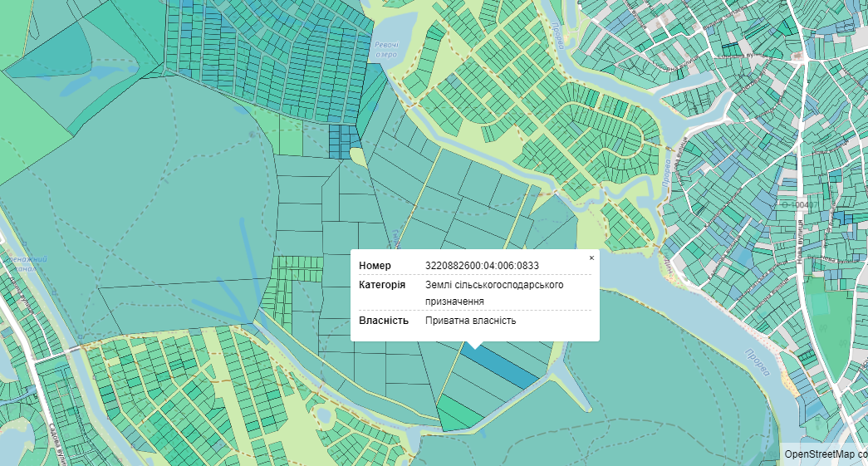Click the 'Власність' field label in popup
Image resolution: width=868 pixels, height=466 pixels.
384,321
